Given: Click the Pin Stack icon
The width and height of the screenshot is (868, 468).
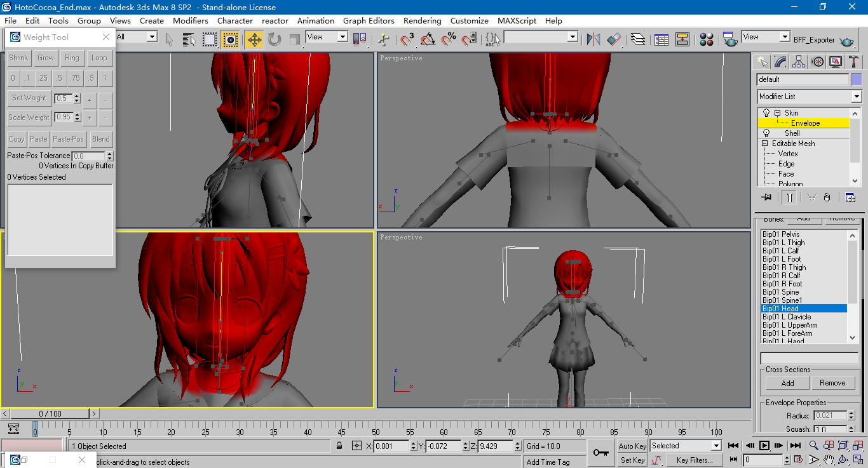Looking at the screenshot, I should coord(766,197).
